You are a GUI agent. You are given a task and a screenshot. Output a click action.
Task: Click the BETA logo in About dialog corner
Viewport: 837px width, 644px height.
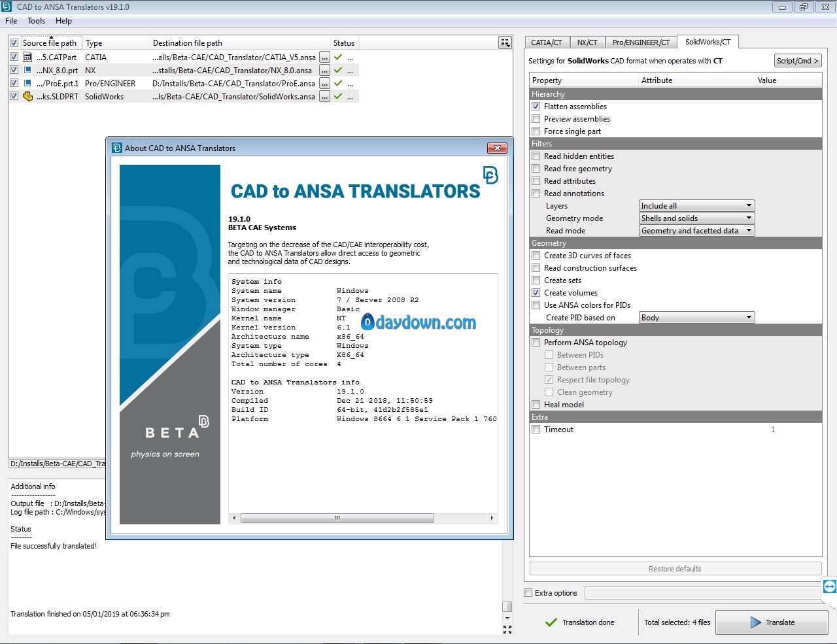(490, 175)
